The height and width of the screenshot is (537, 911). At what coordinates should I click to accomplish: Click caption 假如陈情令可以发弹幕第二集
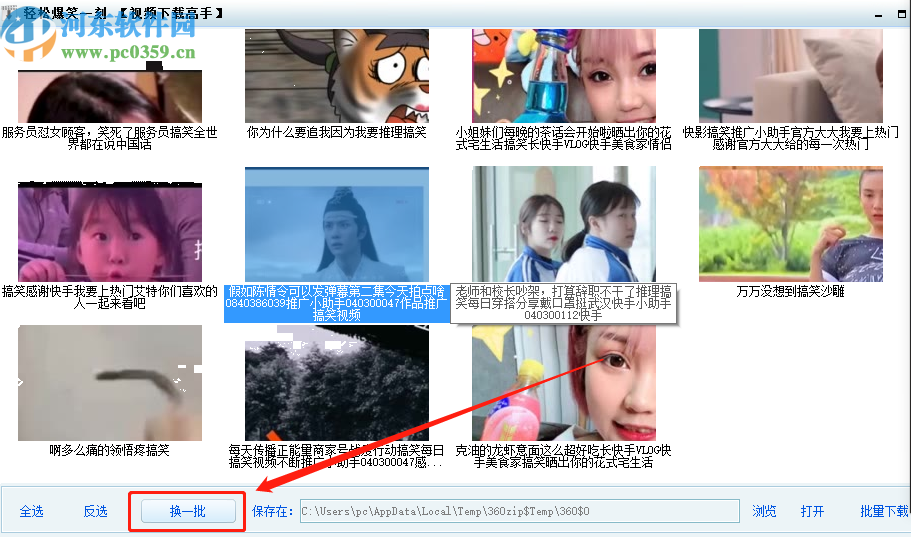pos(337,303)
